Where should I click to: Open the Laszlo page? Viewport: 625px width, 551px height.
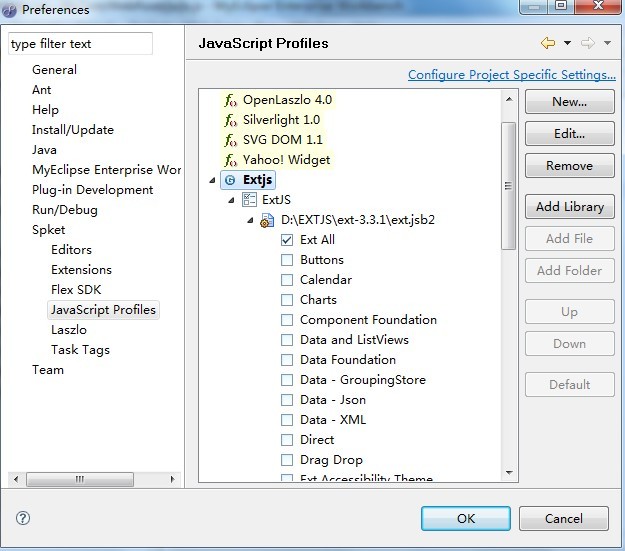pyautogui.click(x=69, y=330)
